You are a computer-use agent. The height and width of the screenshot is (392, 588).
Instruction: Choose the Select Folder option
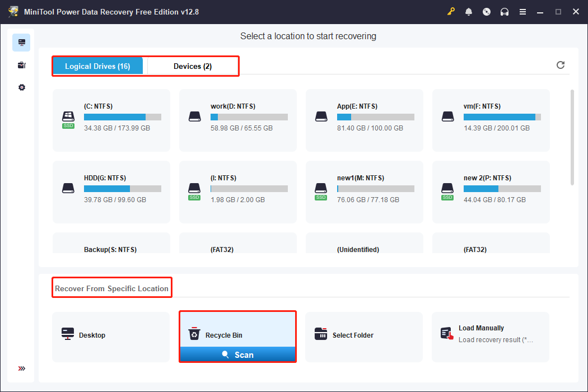pyautogui.click(x=364, y=335)
